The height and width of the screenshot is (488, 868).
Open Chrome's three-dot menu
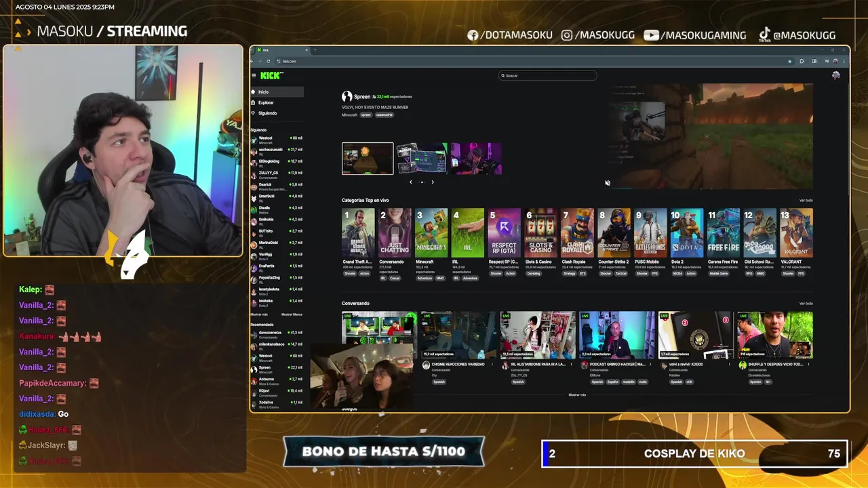click(x=844, y=61)
